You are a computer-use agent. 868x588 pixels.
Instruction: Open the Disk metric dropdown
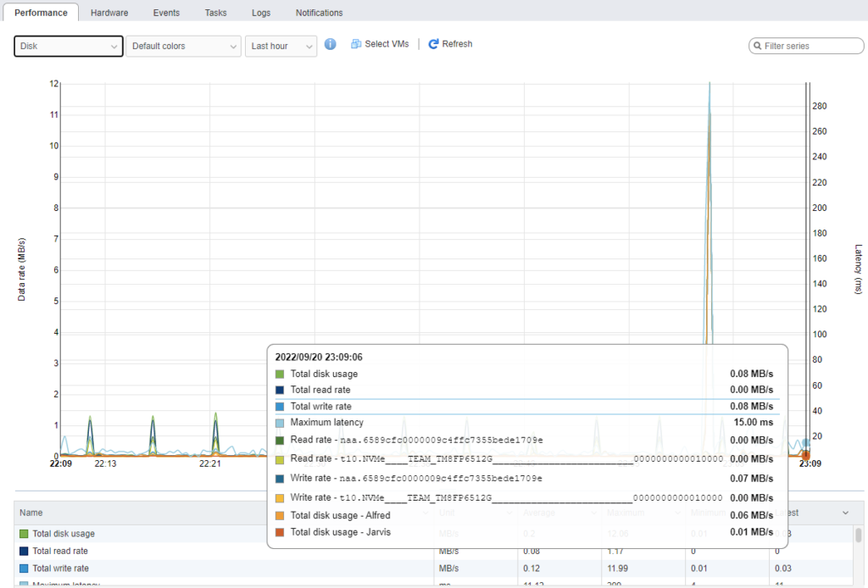68,46
